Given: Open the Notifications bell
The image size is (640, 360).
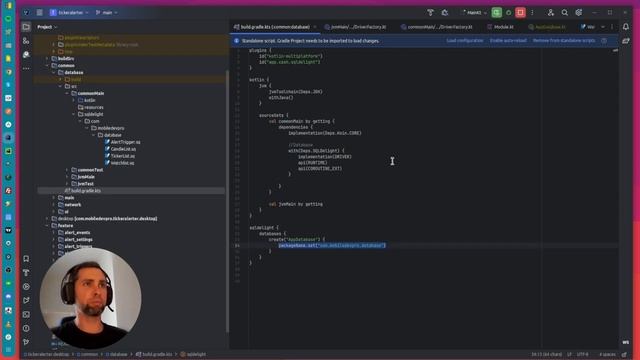Looking at the screenshot, I should tap(626, 27).
